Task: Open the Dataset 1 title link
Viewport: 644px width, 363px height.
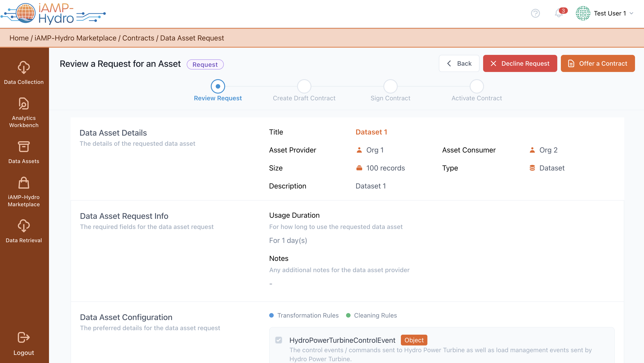Action: click(x=371, y=132)
